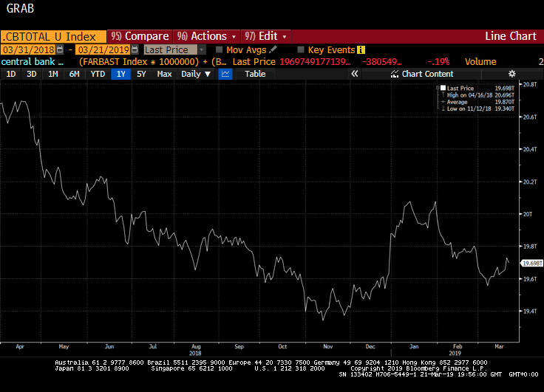Toggle the Last Price legend square
544x392 pixels.
coord(443,88)
